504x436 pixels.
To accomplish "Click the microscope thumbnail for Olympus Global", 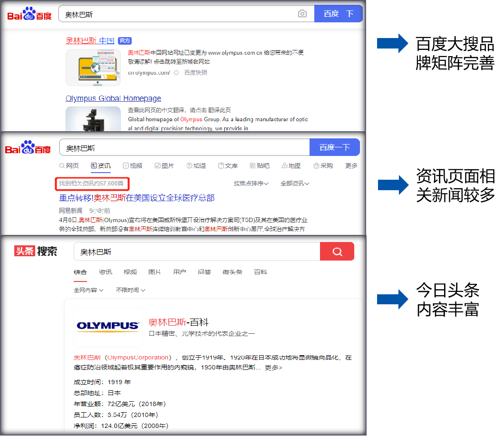I will click(93, 119).
